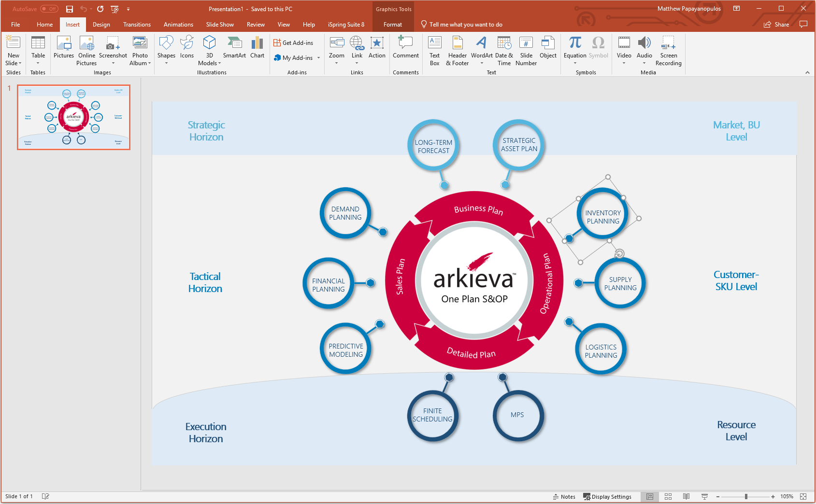Insert Date & Time
The width and height of the screenshot is (816, 504).
(x=504, y=51)
